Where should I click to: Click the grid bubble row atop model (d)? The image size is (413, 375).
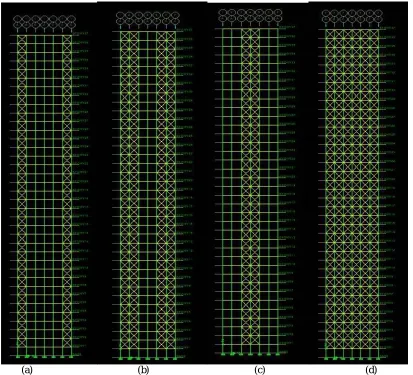point(352,16)
